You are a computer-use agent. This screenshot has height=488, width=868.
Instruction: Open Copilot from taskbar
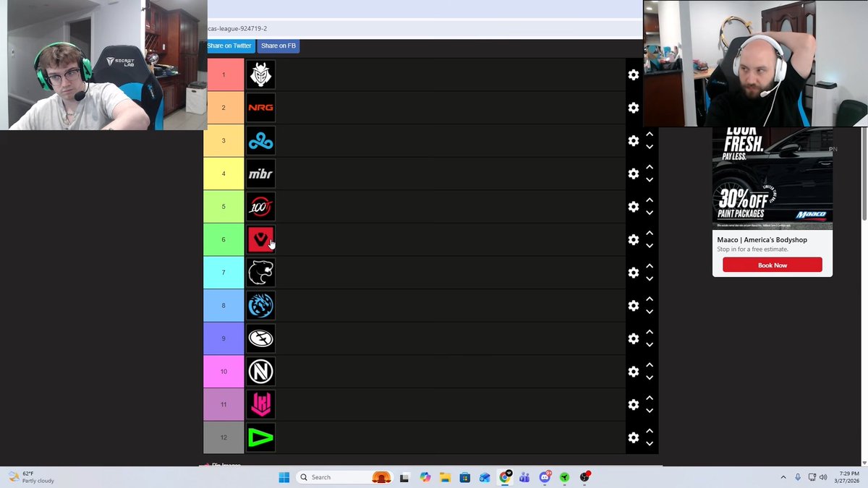[x=425, y=477]
